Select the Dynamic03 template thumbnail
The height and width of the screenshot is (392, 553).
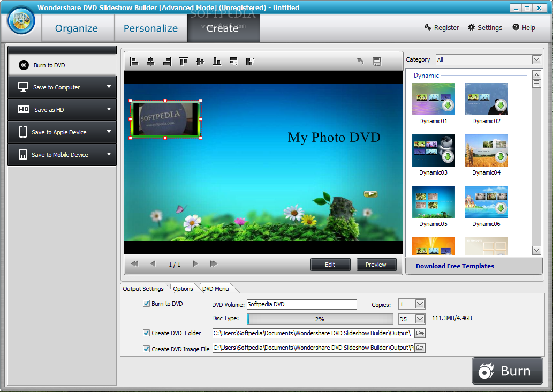point(434,150)
